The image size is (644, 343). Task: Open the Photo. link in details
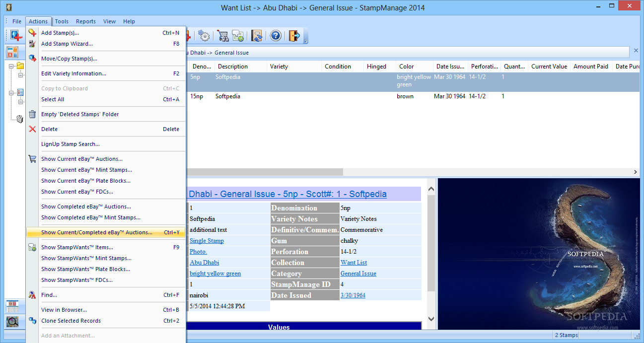(x=198, y=252)
